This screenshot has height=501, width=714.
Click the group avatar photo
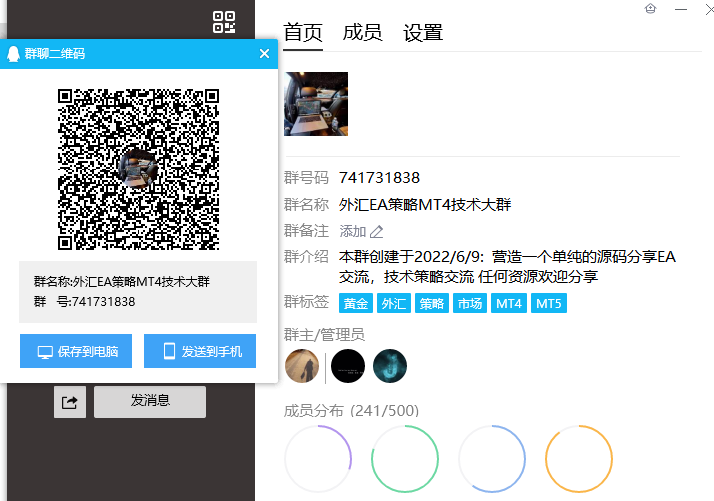(316, 104)
